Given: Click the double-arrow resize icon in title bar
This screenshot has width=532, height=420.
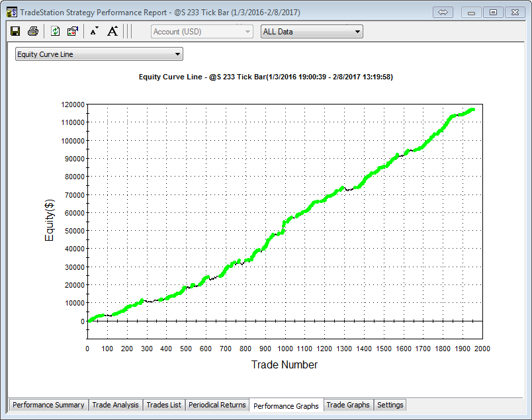Looking at the screenshot, I should [x=443, y=12].
